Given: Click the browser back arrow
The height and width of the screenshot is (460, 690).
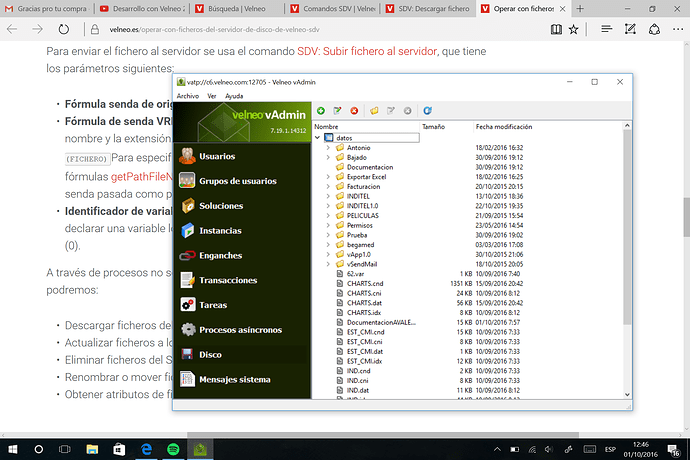Looking at the screenshot, I should (12, 29).
